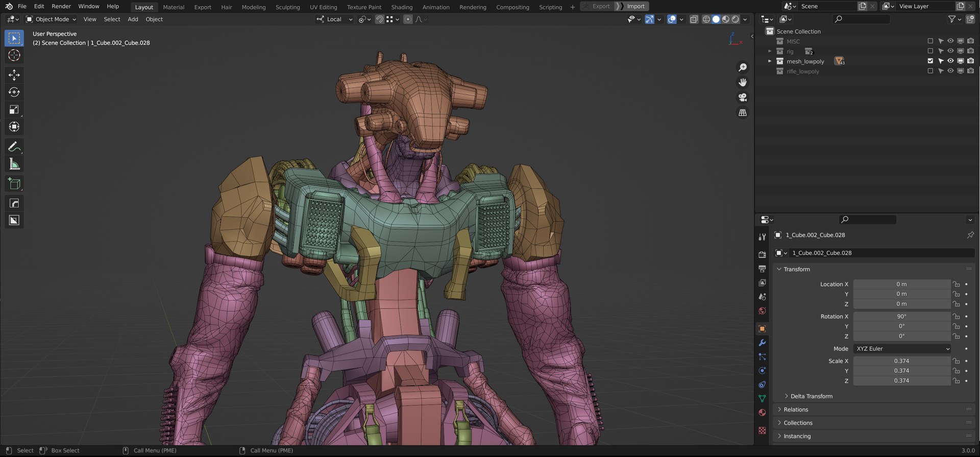
Task: Toggle Location X lock
Action: click(956, 284)
